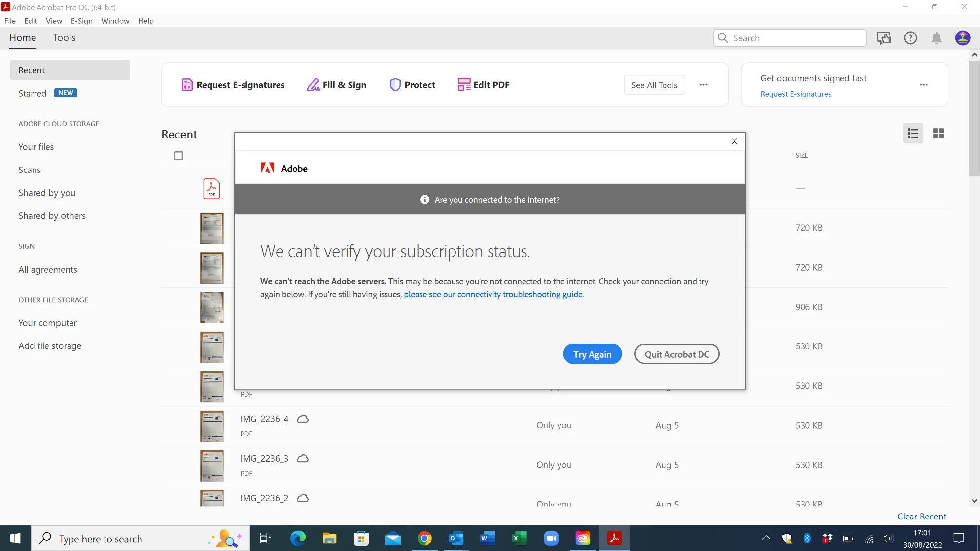
Task: Switch to list view
Action: pyautogui.click(x=912, y=134)
